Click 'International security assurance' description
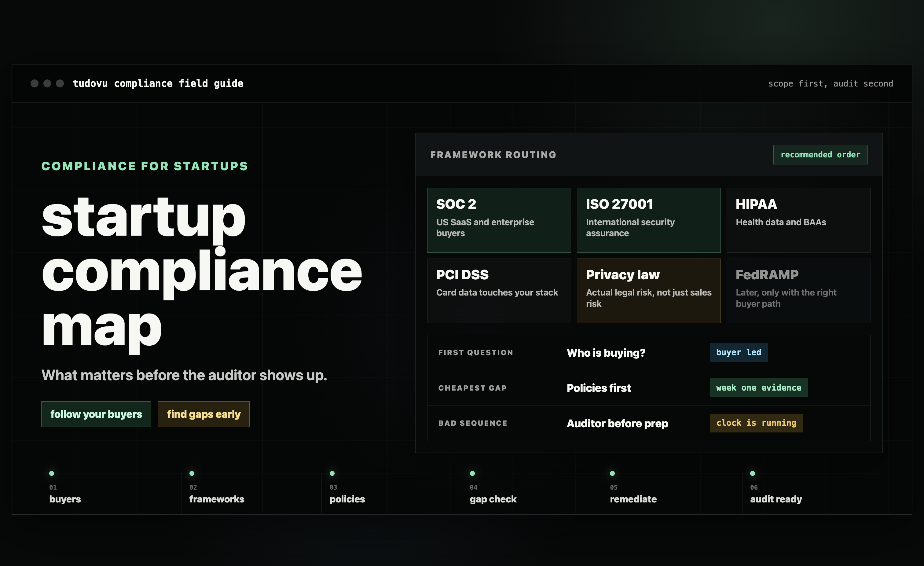The height and width of the screenshot is (566, 924). pos(630,228)
